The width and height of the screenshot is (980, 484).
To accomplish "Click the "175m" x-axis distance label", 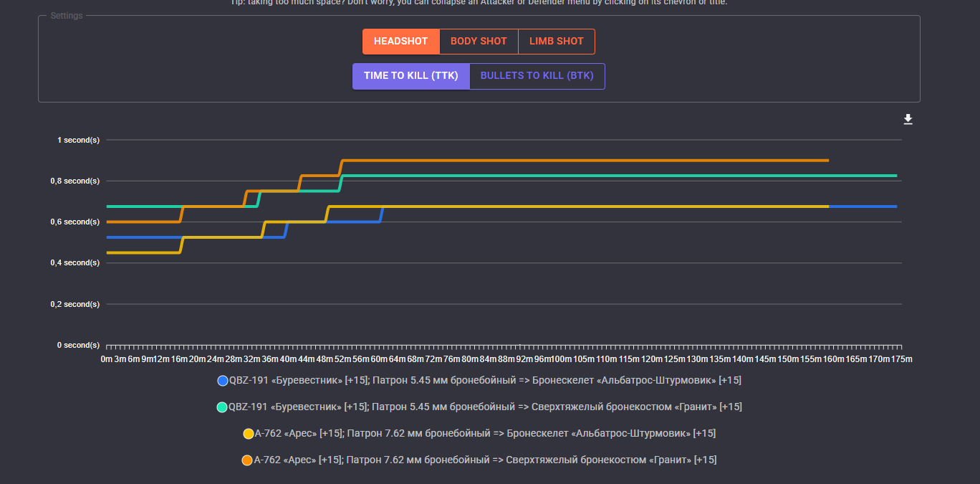I will (902, 359).
